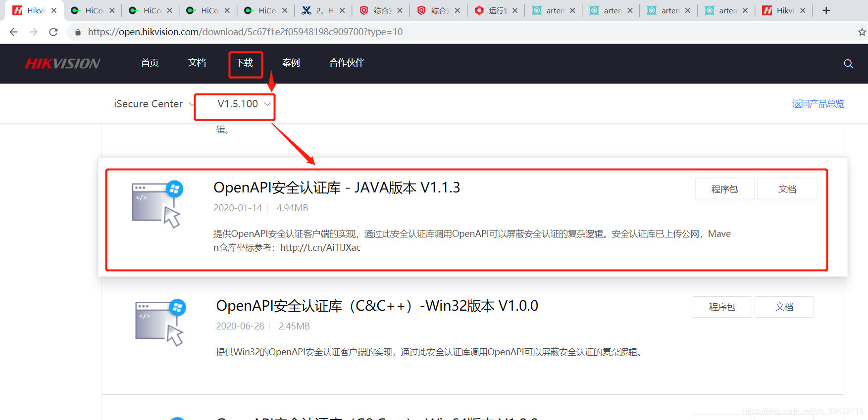Image resolution: width=868 pixels, height=420 pixels.
Task: Switch to the first HiCo tab
Action: click(x=93, y=10)
